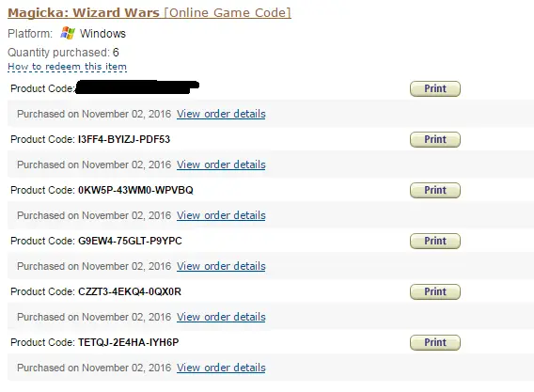Print code G9EW4-75GLT-P9YPC
534x392 pixels.
[435, 241]
